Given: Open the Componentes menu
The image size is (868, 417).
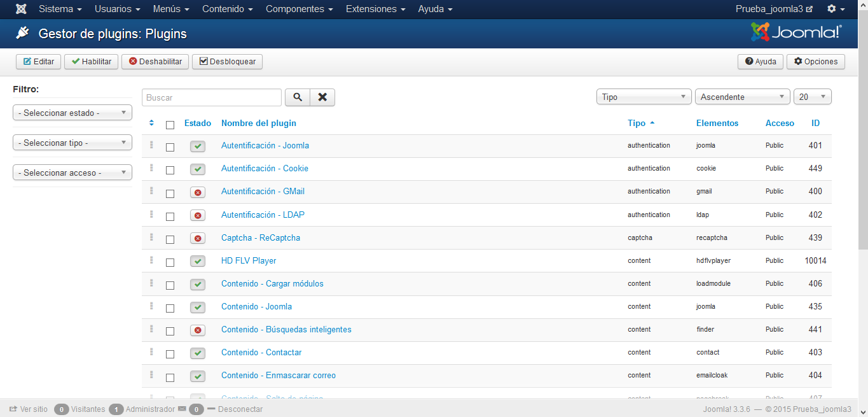Looking at the screenshot, I should pyautogui.click(x=299, y=9).
